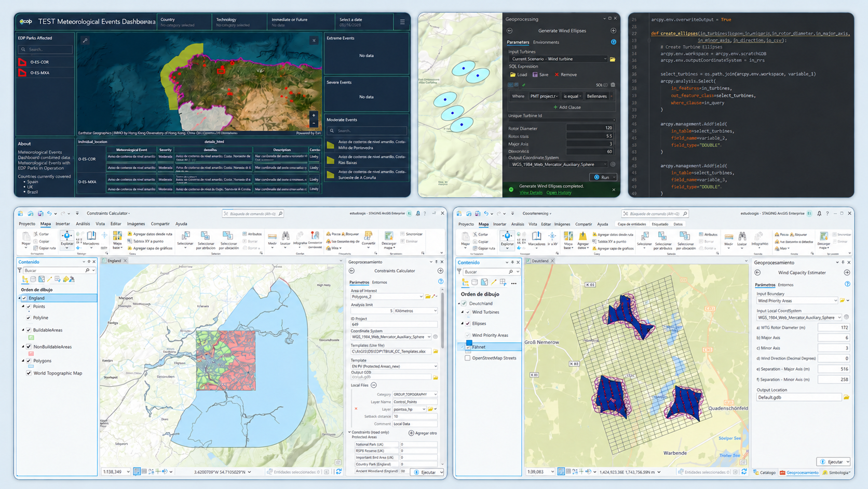
Task: Open the 'is equal' operator dropdown
Action: tap(572, 96)
